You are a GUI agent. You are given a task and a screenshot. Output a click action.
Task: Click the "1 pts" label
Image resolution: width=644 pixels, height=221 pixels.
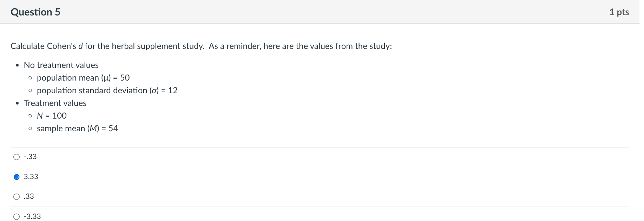[619, 12]
